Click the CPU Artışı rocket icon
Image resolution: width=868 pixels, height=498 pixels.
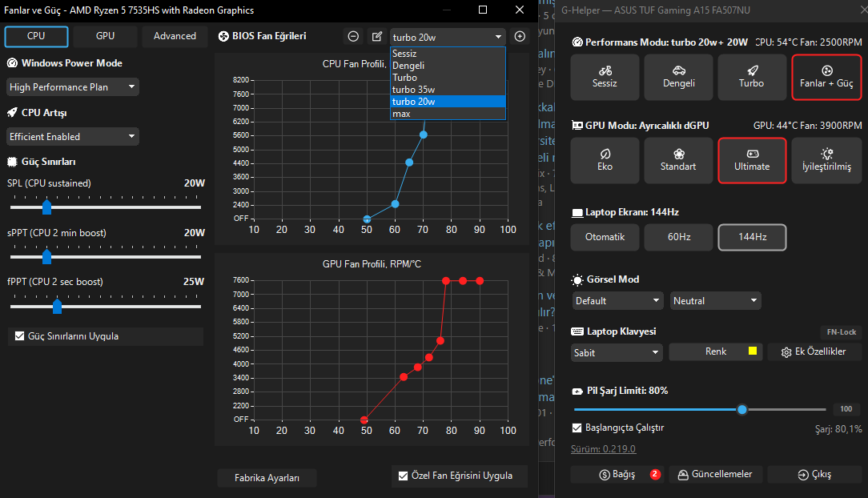12,113
